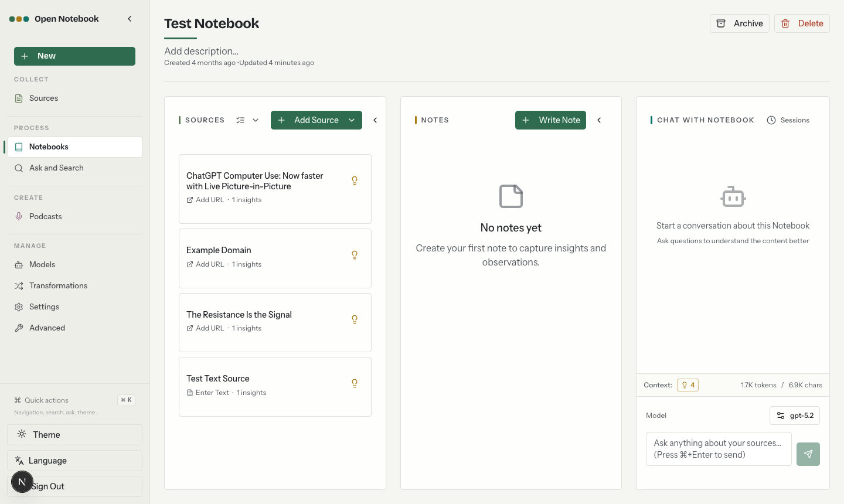844x504 pixels.
Task: Open the Advanced tools page
Action: point(74,328)
